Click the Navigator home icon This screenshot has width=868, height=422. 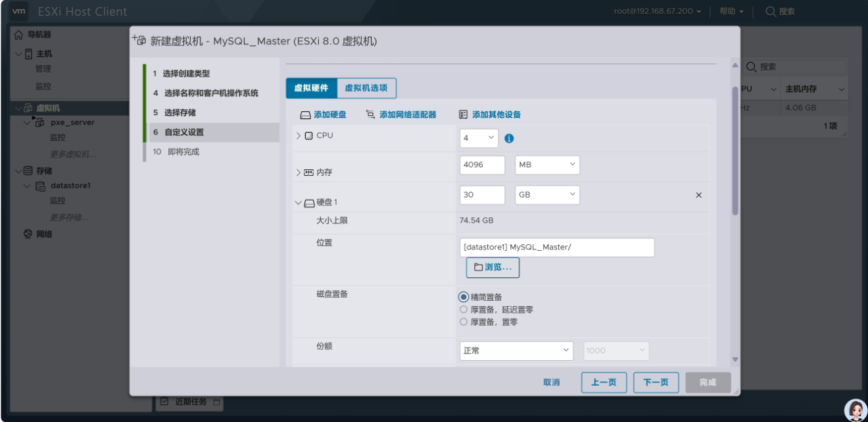pos(19,34)
